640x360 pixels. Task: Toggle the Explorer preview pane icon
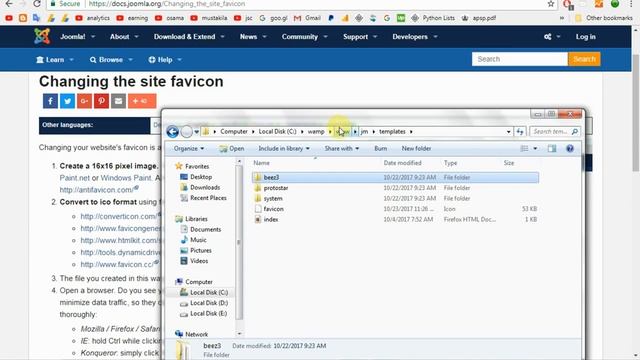tap(552, 149)
